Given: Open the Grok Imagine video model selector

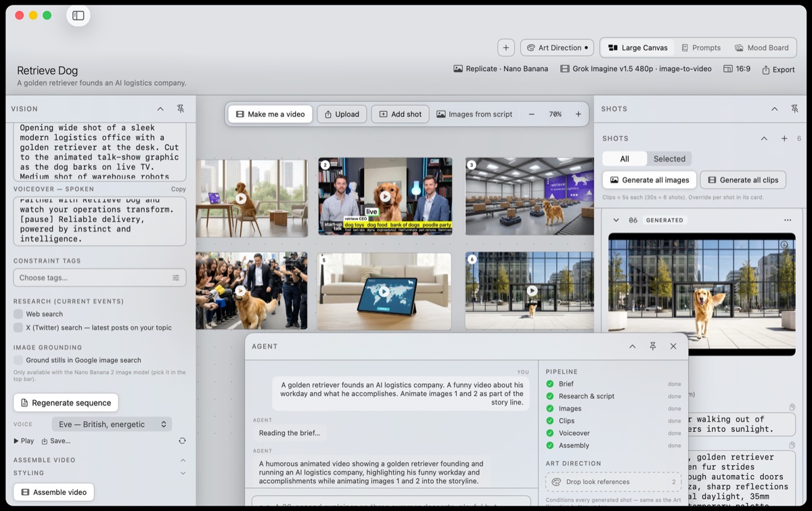Looking at the screenshot, I should 636,68.
